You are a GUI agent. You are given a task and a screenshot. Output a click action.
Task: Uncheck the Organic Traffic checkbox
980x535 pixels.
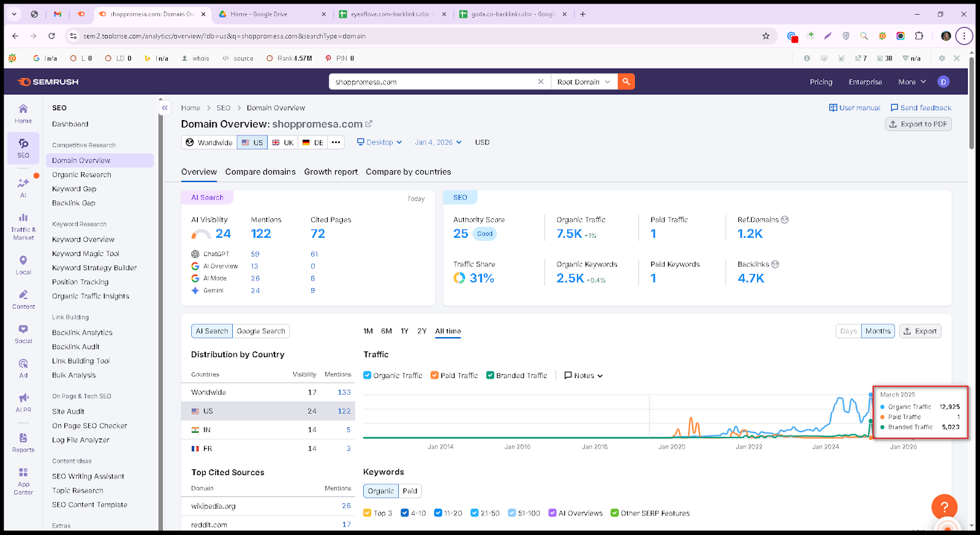pos(367,375)
